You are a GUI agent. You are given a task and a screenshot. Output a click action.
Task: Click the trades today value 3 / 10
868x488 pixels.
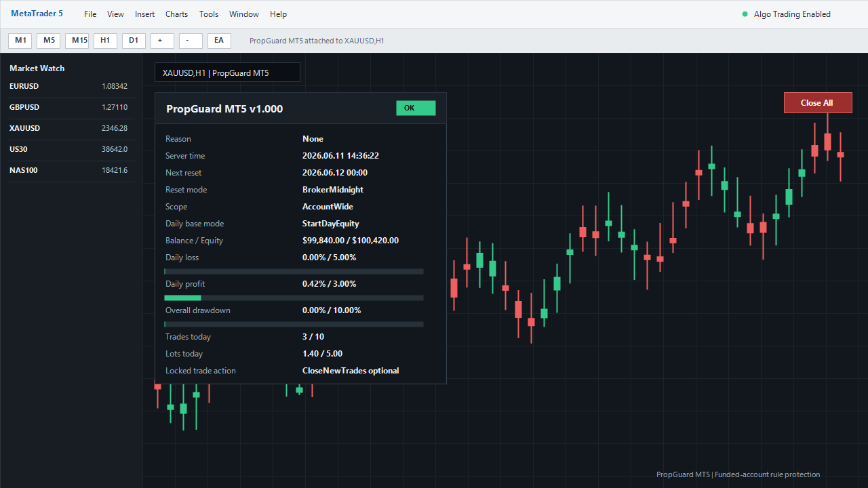coord(313,337)
